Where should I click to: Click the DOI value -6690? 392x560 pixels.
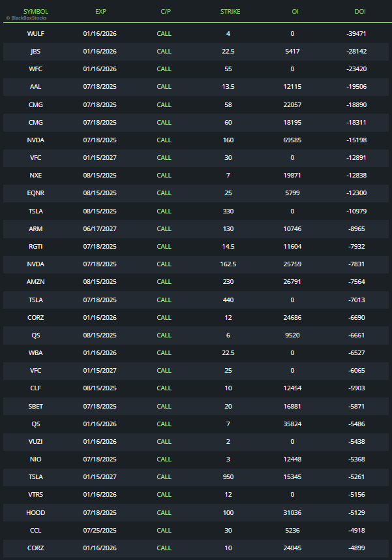[356, 317]
